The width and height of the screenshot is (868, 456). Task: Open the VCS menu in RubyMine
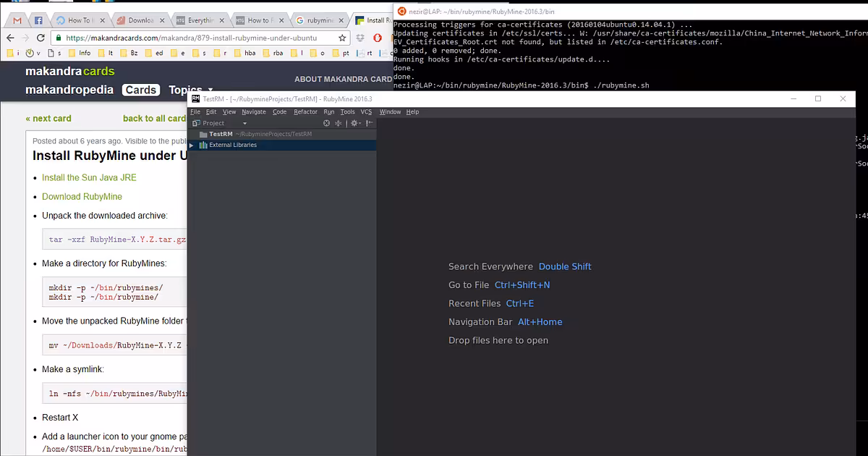click(366, 112)
